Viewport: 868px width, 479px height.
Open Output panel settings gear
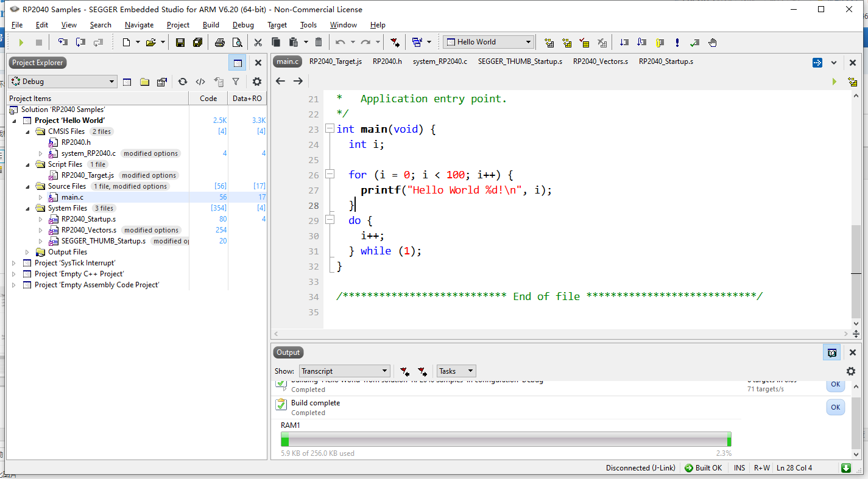[x=851, y=371]
